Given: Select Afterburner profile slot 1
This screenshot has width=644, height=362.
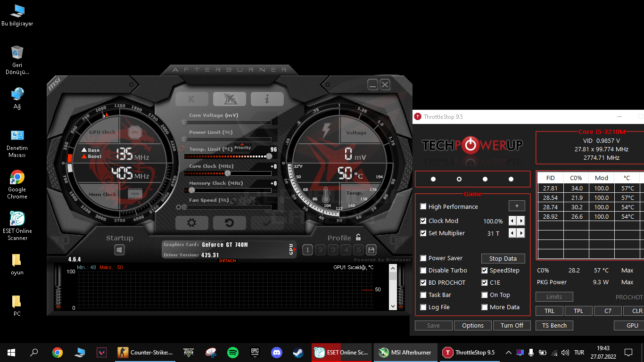Looking at the screenshot, I should click(307, 250).
